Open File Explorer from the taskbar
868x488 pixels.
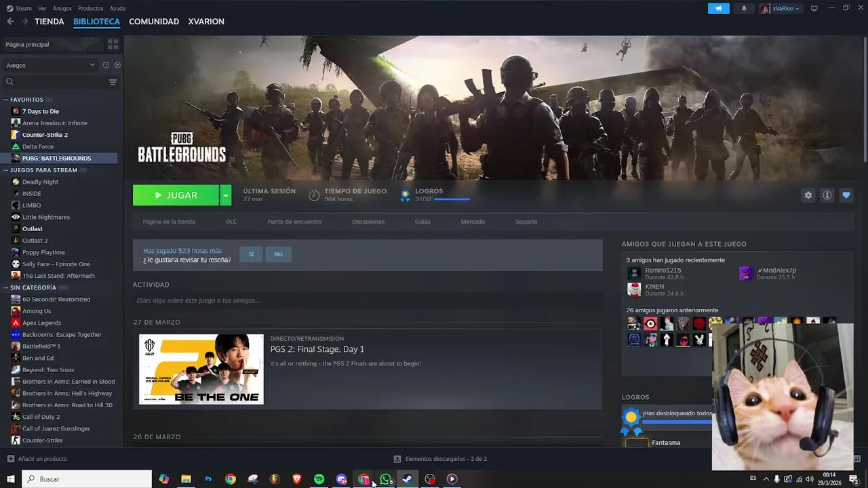pyautogui.click(x=186, y=479)
